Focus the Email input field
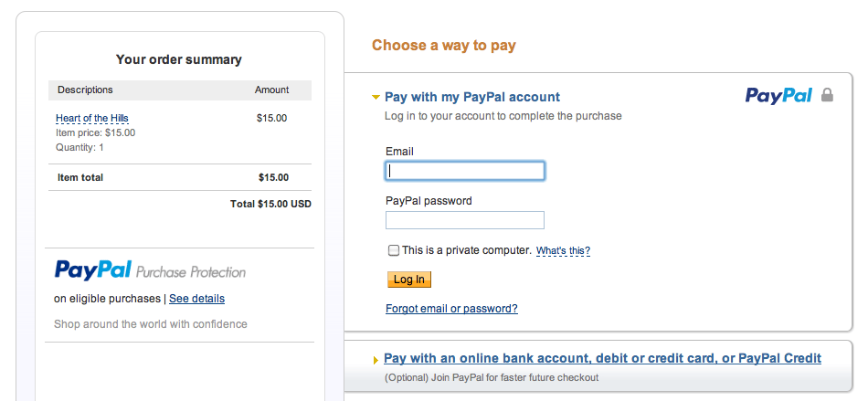Image resolution: width=868 pixels, height=401 pixels. tap(465, 171)
